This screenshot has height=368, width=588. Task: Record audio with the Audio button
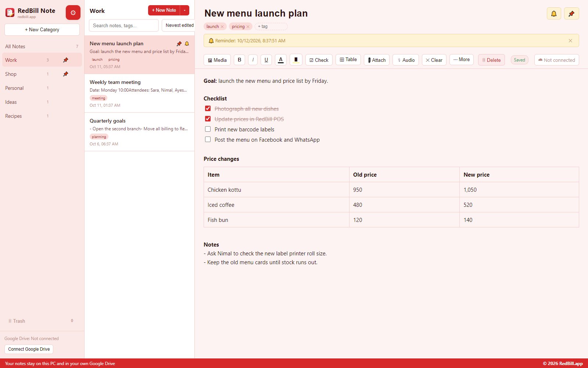406,60
